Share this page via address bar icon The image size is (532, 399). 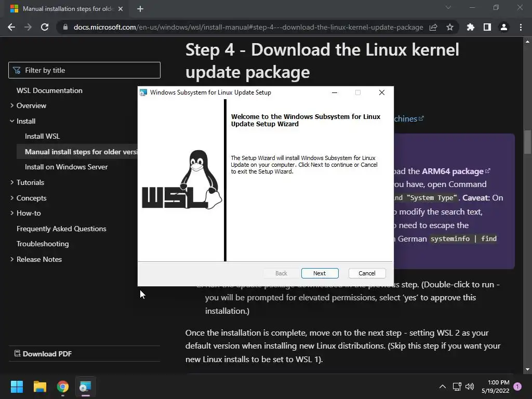pyautogui.click(x=433, y=27)
